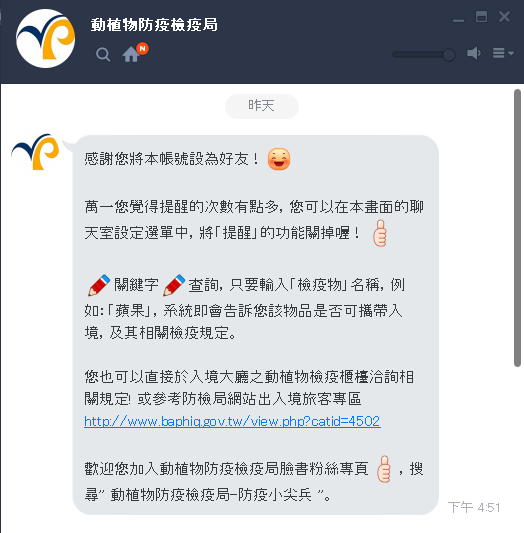Open the baphiq.gov.tw hyperlink
Screen dimensions: 524x533
[232, 422]
